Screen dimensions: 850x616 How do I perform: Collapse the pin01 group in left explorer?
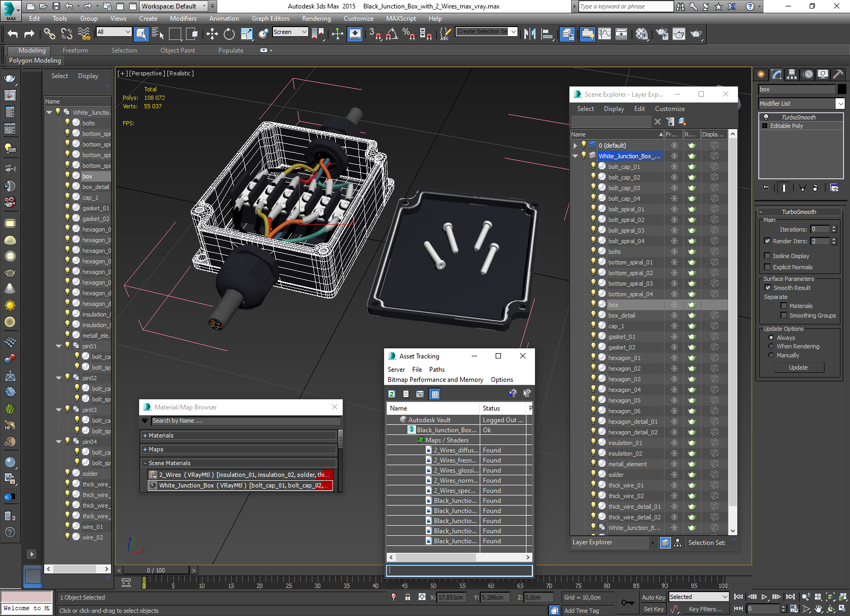pos(58,346)
